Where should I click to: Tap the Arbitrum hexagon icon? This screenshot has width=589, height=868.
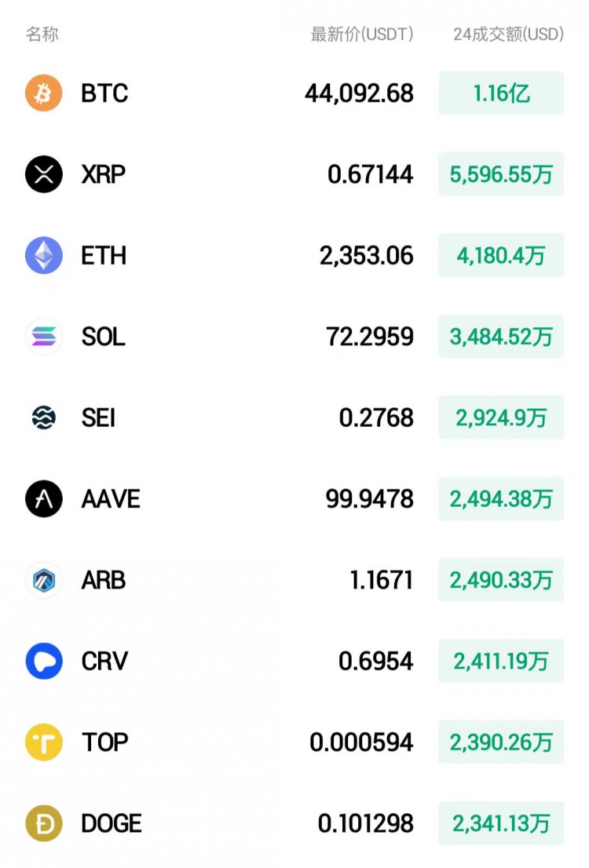(44, 580)
